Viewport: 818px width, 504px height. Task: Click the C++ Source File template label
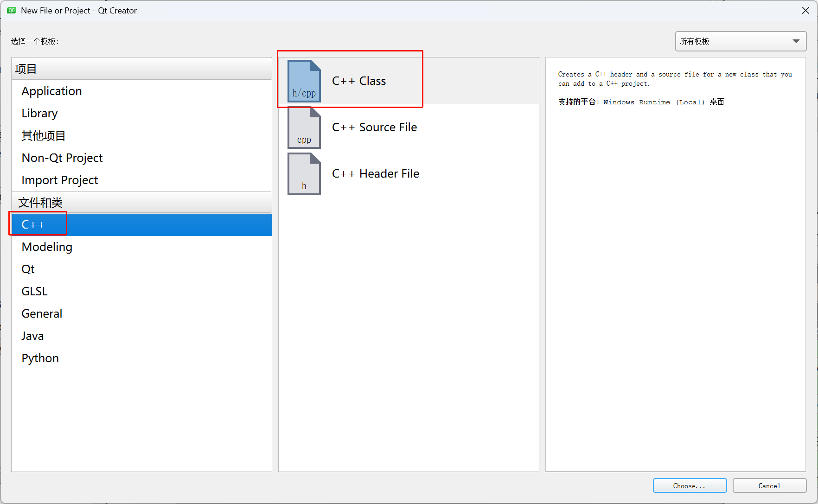coord(374,128)
